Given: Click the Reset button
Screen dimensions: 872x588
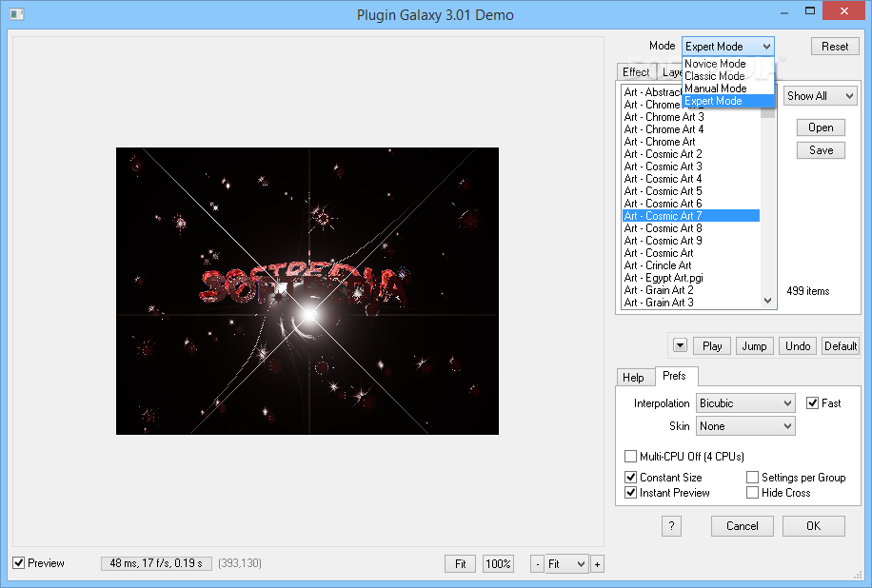Looking at the screenshot, I should click(835, 46).
